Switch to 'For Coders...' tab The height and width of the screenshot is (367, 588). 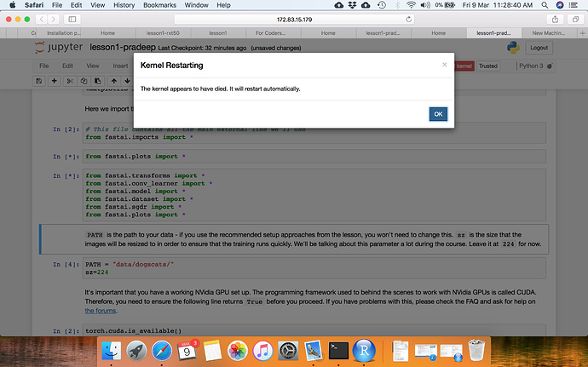click(x=270, y=33)
